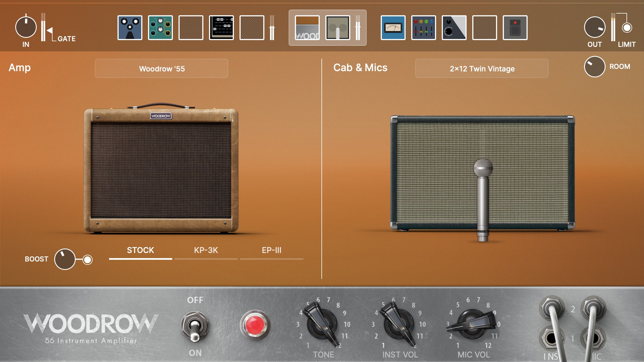
Task: Select the STOCK boost setting
Action: coord(140,251)
